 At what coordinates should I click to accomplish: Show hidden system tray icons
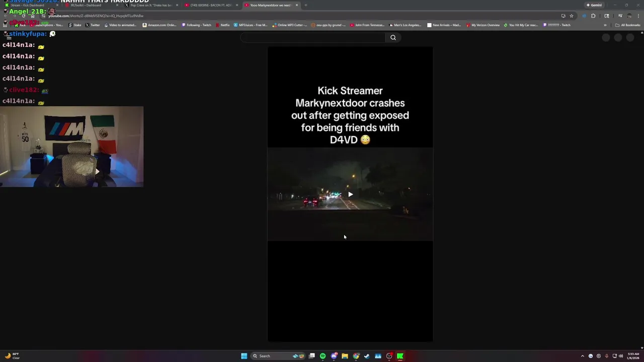point(583,356)
